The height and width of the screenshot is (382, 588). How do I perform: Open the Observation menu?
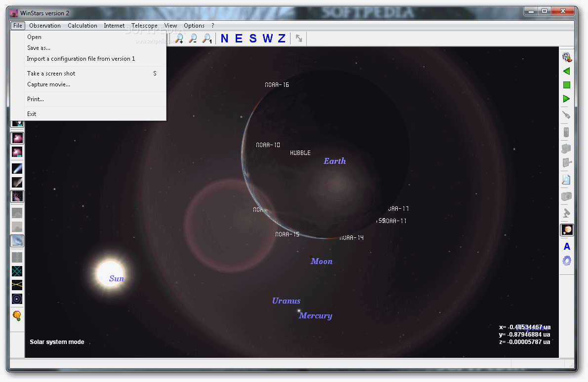point(45,26)
